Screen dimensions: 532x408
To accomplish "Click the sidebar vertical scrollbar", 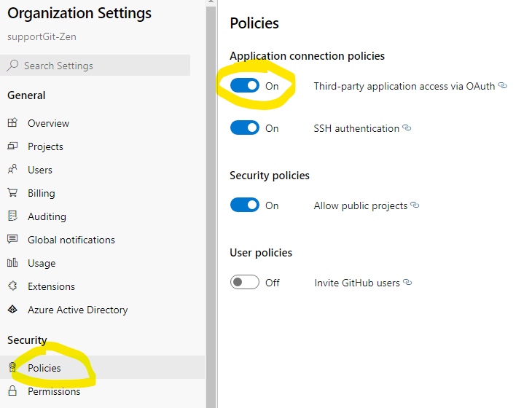I will pyautogui.click(x=211, y=204).
